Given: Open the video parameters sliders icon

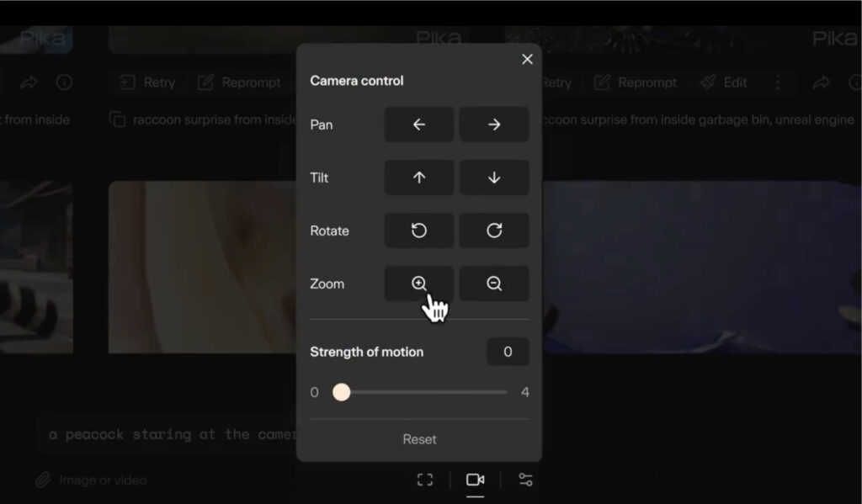Looking at the screenshot, I should pyautogui.click(x=526, y=478).
